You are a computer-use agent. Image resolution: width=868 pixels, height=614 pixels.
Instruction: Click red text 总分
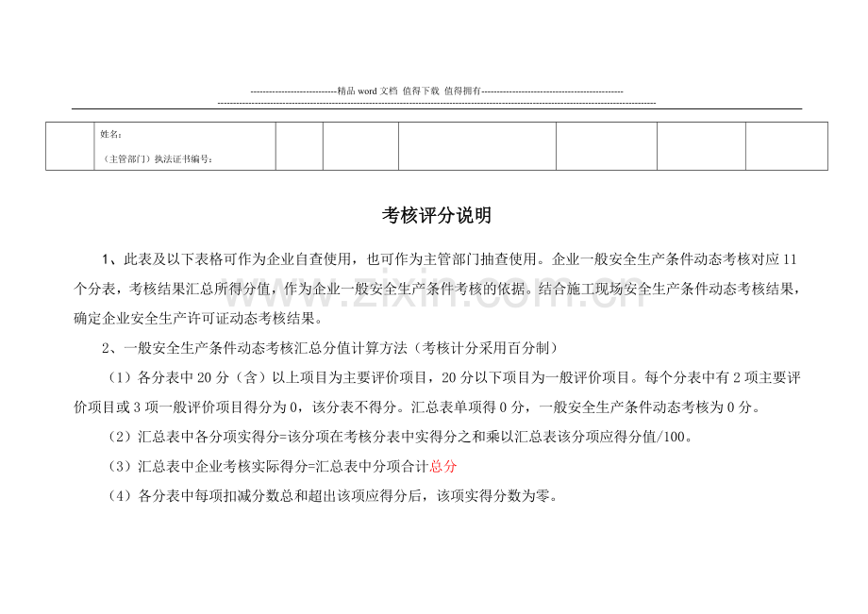(442, 466)
